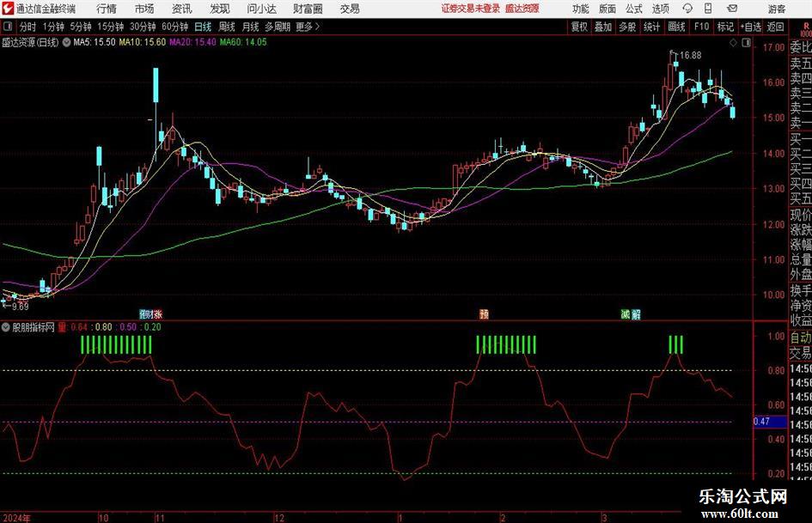Click the month 11 date axis marker

160,518
